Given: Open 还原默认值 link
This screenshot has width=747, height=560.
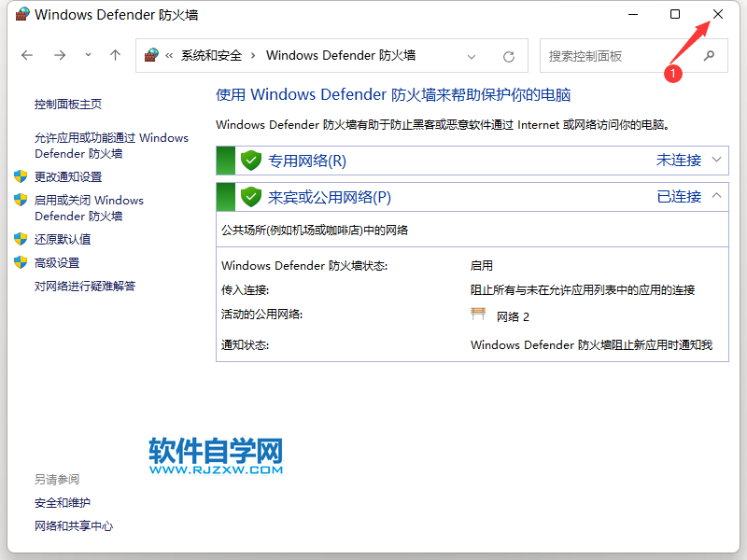Looking at the screenshot, I should [63, 239].
